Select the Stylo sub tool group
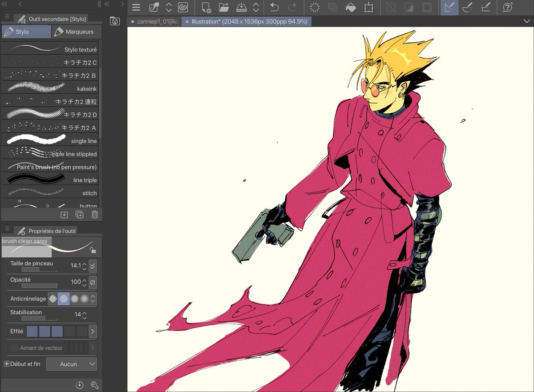The image size is (534, 392). (26, 32)
